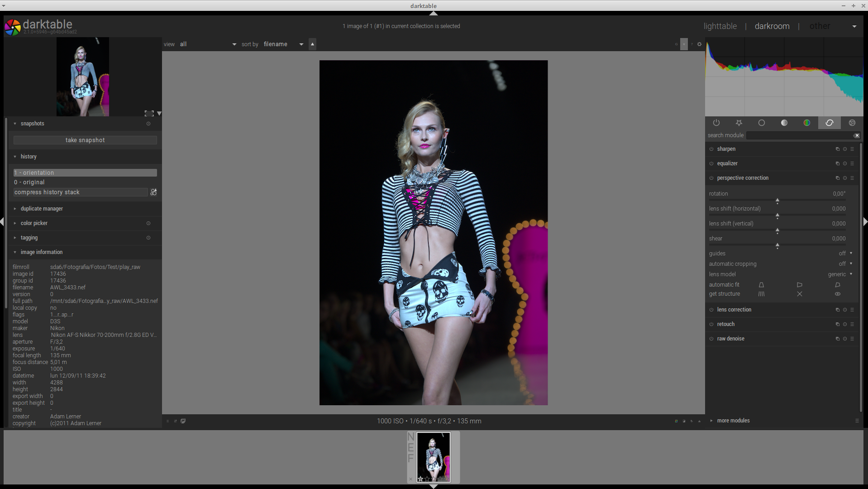Expand the tagging panel
Screen dimensions: 868x489
[x=15, y=238]
